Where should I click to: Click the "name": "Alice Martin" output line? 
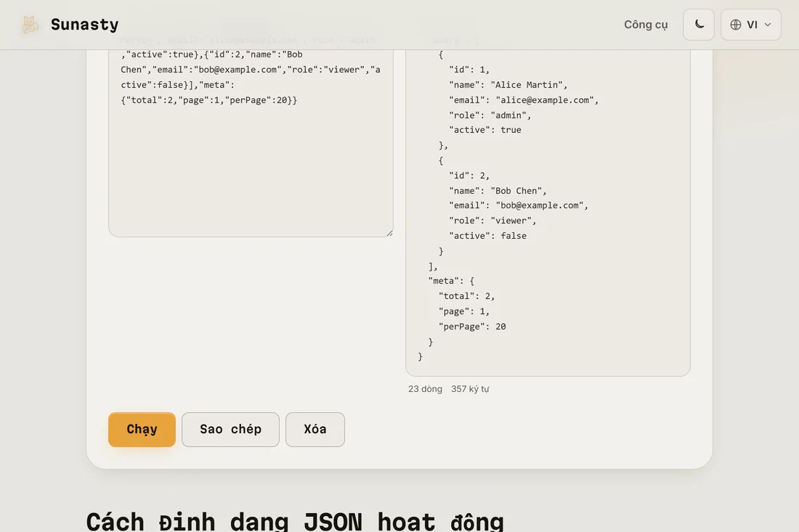pyautogui.click(x=508, y=85)
